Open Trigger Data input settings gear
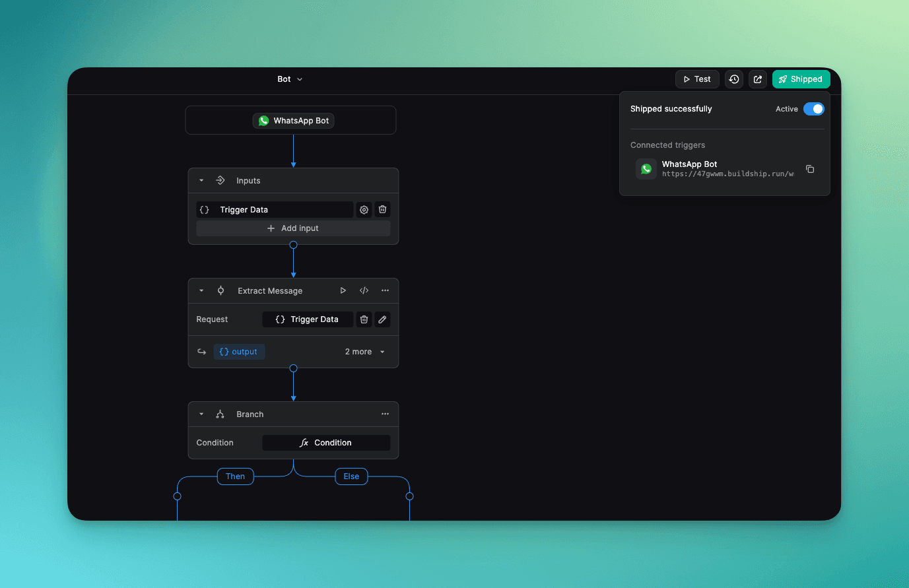The height and width of the screenshot is (588, 909). [x=364, y=210]
